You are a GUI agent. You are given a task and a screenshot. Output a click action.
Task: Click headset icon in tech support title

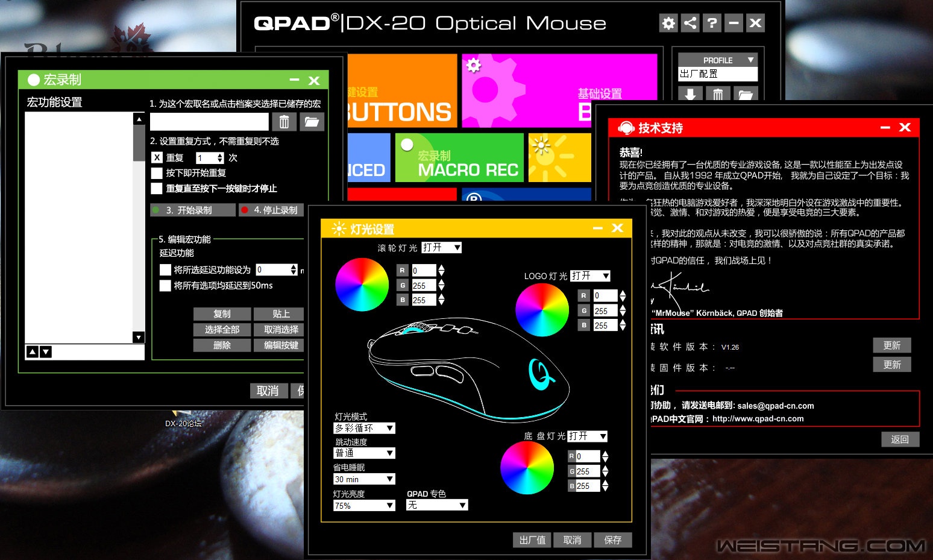pos(626,128)
